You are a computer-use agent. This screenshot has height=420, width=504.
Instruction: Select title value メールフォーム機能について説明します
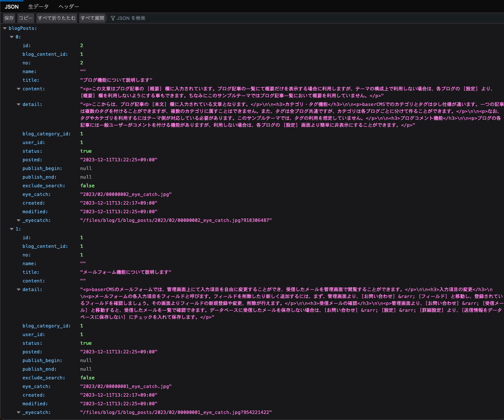(126, 272)
